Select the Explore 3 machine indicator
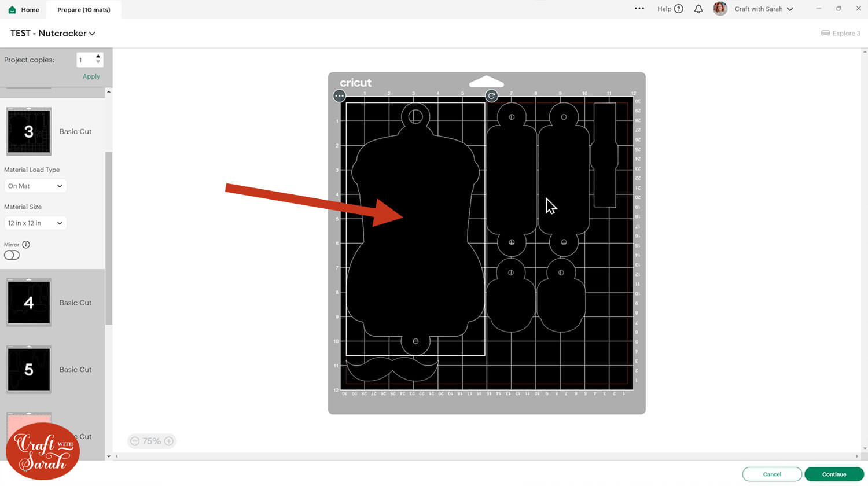Viewport: 868px width, 486px height. click(x=841, y=33)
